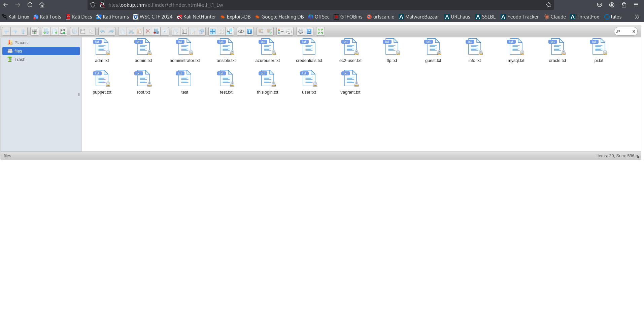Viewport: 644px width, 332px height.
Task: Click the browser bookmarks star button
Action: [x=548, y=5]
